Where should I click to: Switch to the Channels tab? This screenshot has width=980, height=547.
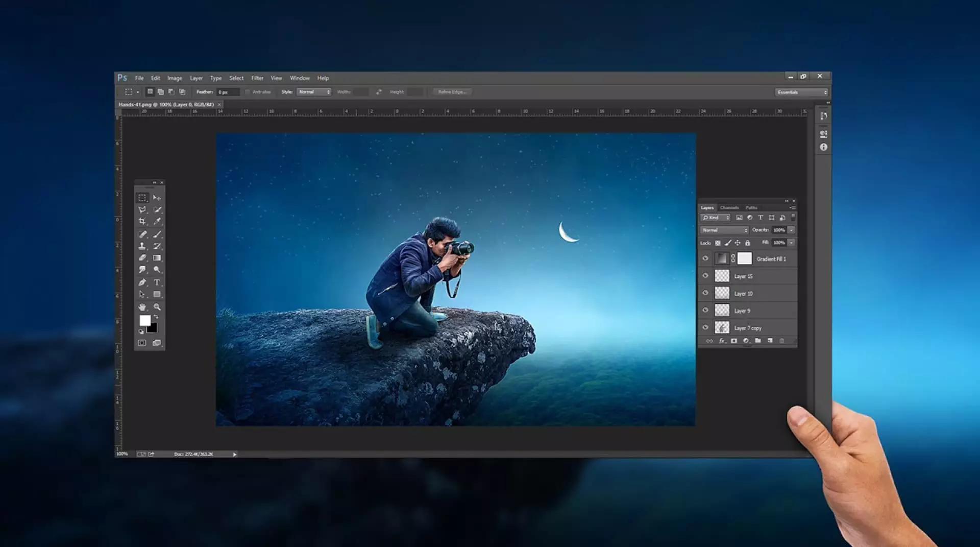pos(729,208)
